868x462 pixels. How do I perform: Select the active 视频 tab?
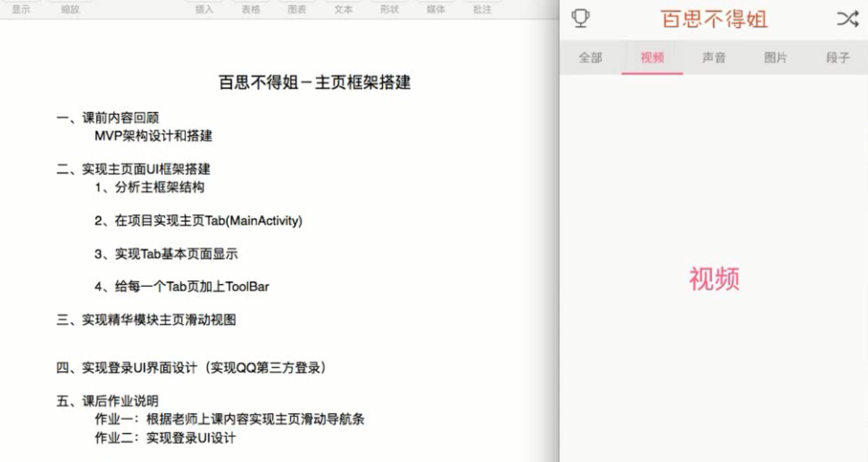pyautogui.click(x=651, y=58)
